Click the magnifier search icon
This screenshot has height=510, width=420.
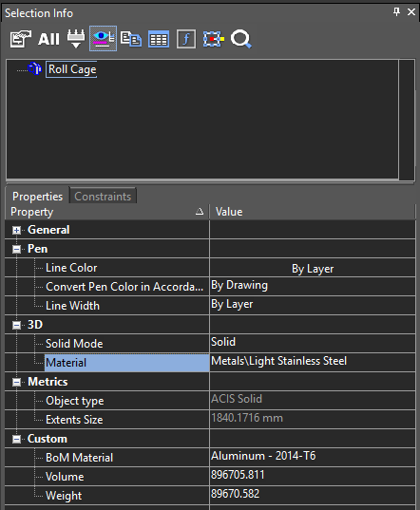pyautogui.click(x=241, y=39)
